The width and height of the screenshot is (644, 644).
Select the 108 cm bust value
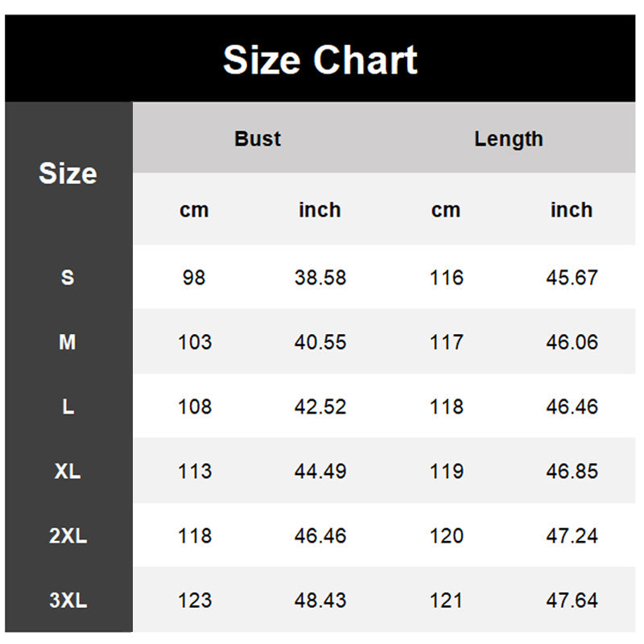point(194,407)
